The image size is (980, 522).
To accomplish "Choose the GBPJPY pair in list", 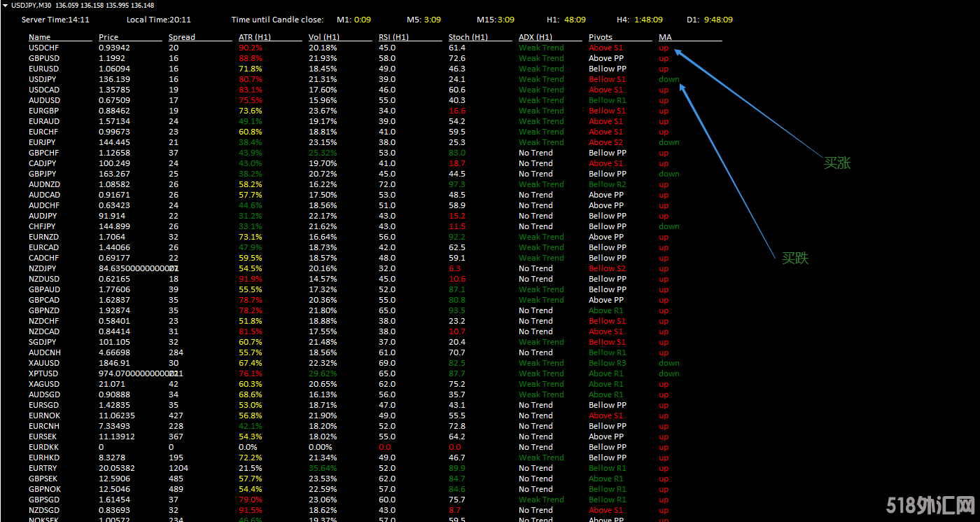I will point(41,174).
